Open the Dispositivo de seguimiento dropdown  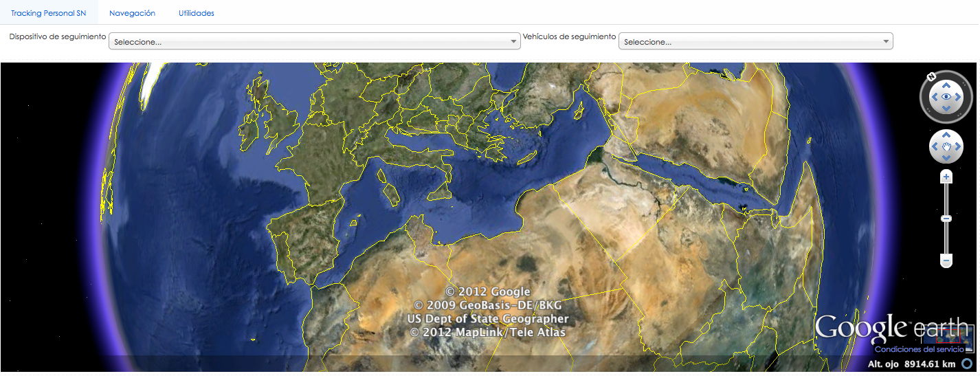coord(315,41)
